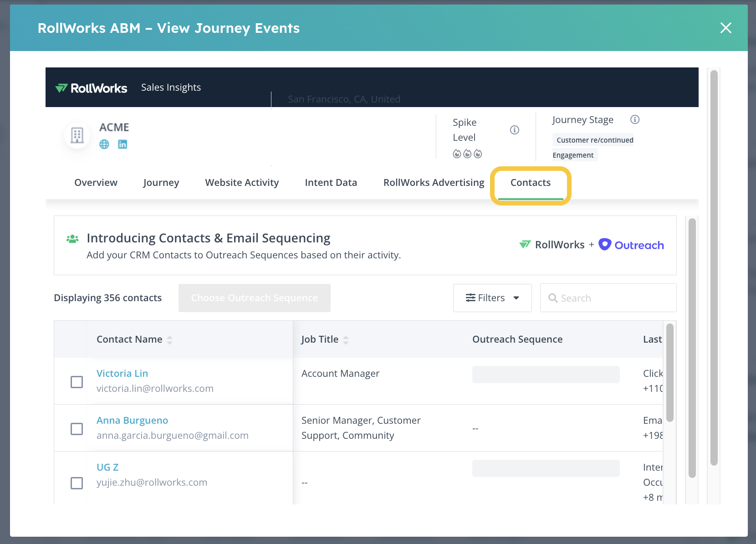This screenshot has height=544, width=756.
Task: Click the Spike Level info icon
Action: click(x=515, y=130)
